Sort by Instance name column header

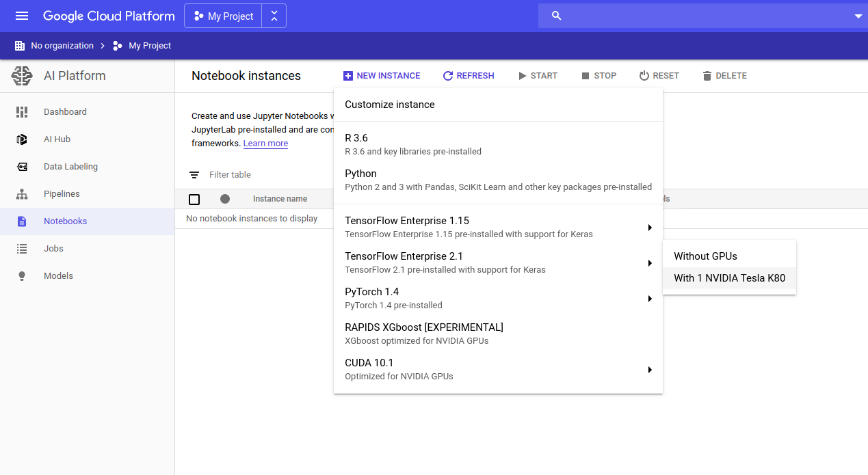(x=280, y=199)
